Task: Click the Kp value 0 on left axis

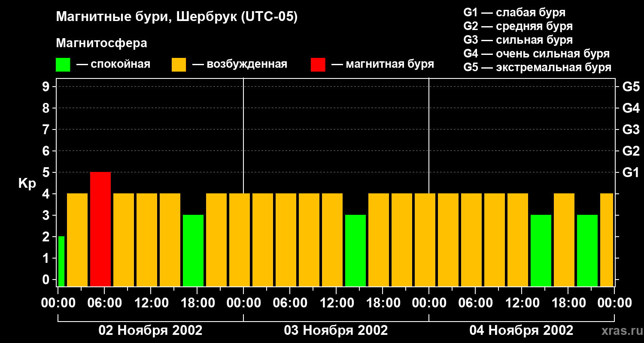Action: (x=47, y=280)
